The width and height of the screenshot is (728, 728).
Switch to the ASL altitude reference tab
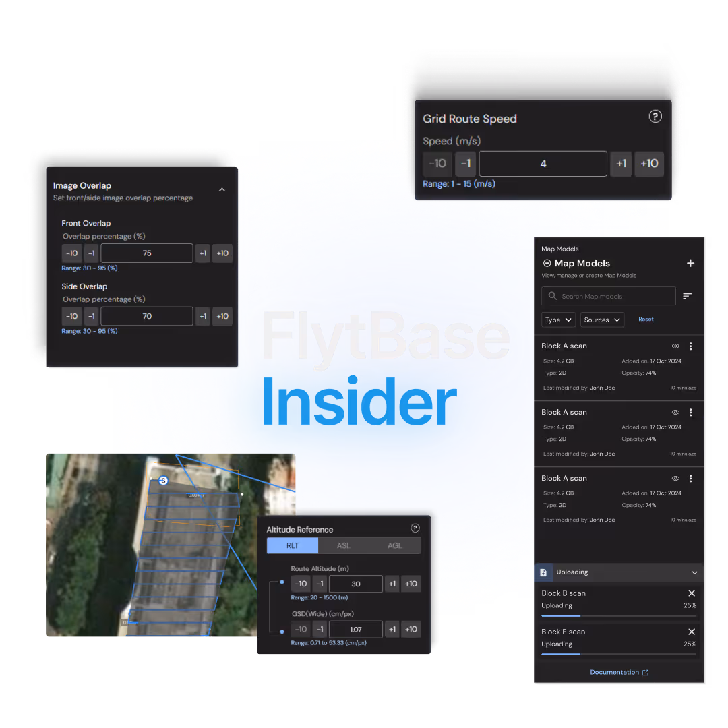(343, 545)
